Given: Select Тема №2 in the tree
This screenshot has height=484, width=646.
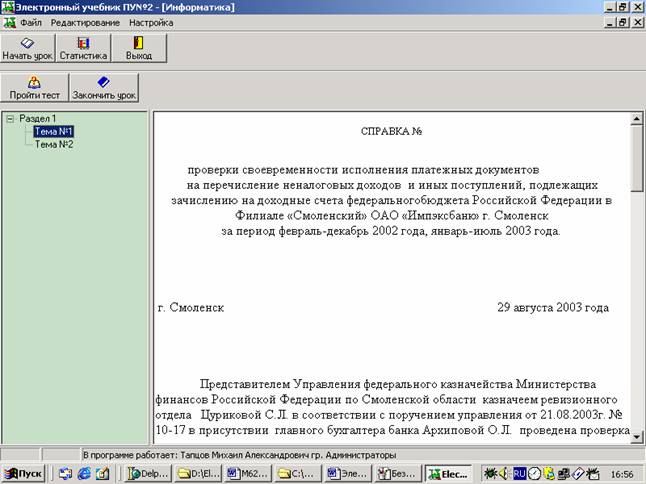Looking at the screenshot, I should [53, 144].
